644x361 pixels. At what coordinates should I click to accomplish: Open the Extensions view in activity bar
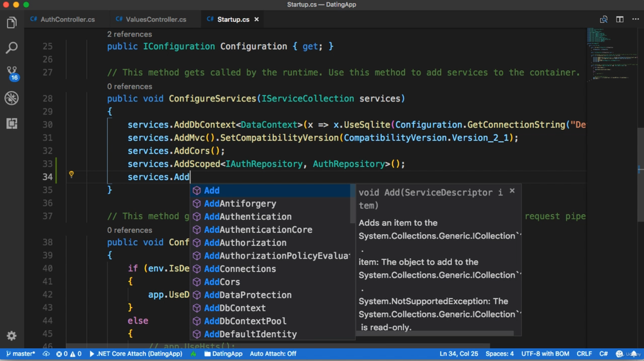12,124
